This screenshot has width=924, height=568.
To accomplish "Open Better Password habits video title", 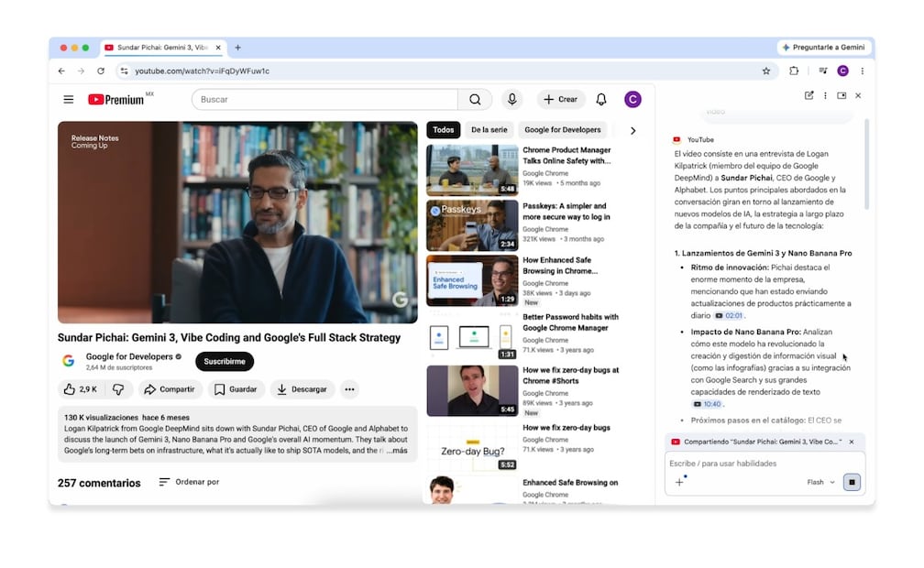I will tap(570, 322).
